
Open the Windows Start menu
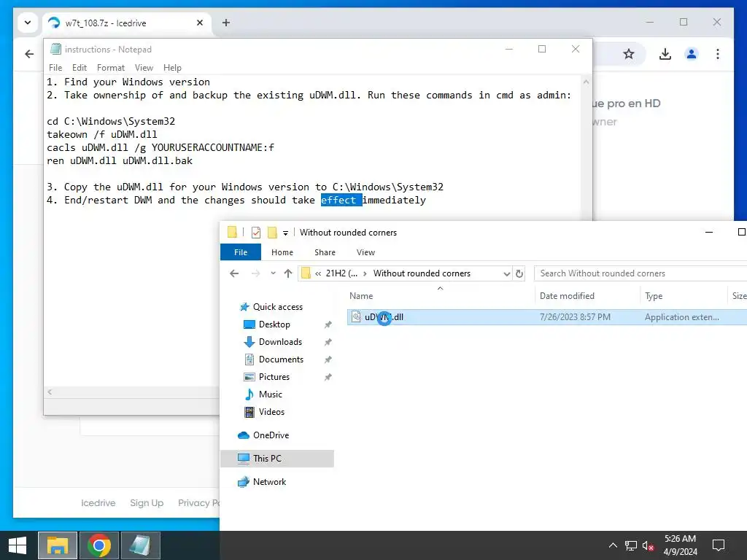[18, 545]
